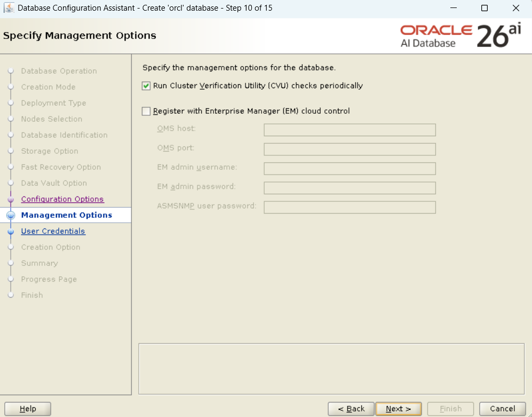Select Management Options in the steps list
Screen dimensions: 532x417
(66, 215)
